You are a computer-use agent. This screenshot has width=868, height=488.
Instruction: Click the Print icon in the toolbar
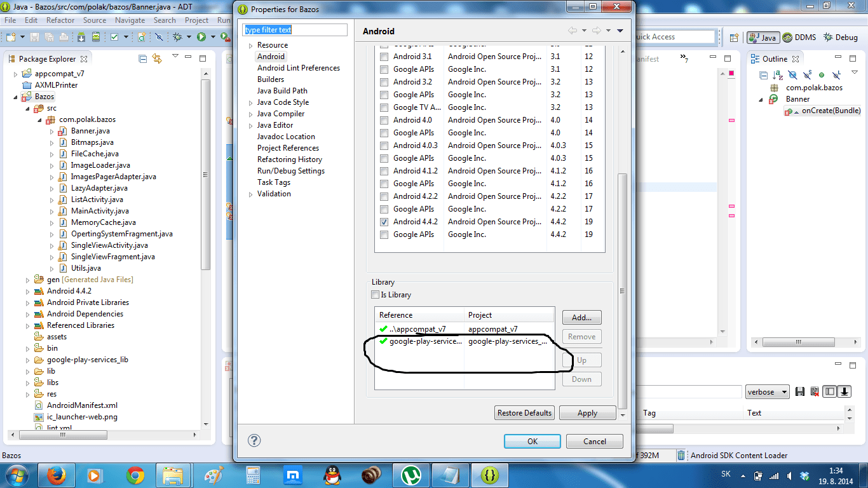tap(64, 37)
